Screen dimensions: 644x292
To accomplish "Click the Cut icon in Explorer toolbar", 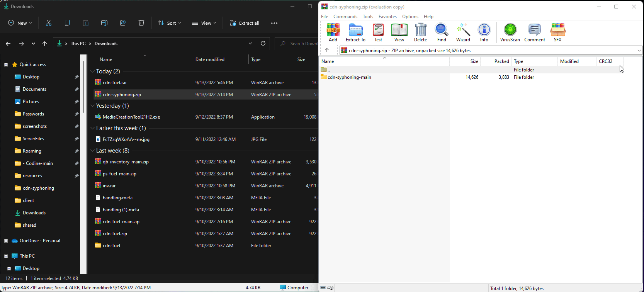I will (49, 23).
